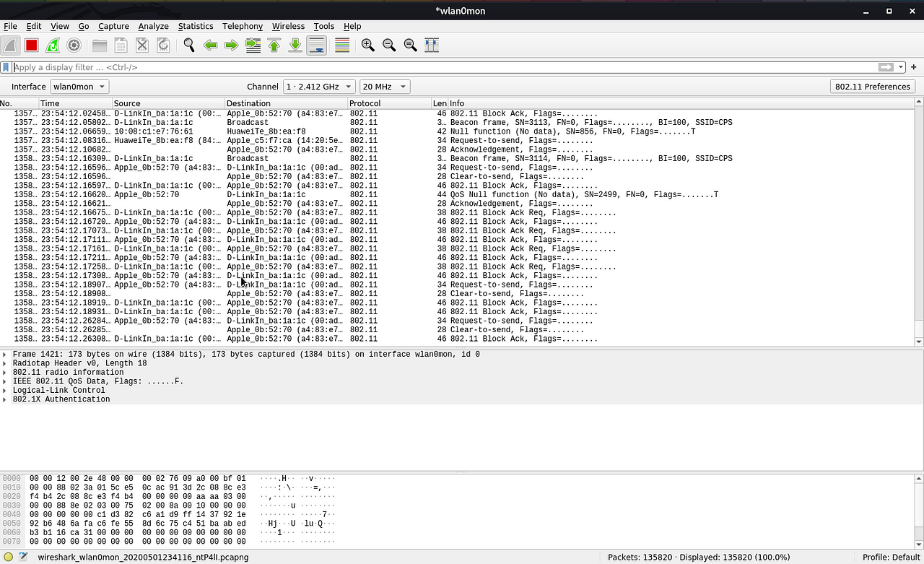Select the QoS Null function SN=2499 row

tap(457, 195)
